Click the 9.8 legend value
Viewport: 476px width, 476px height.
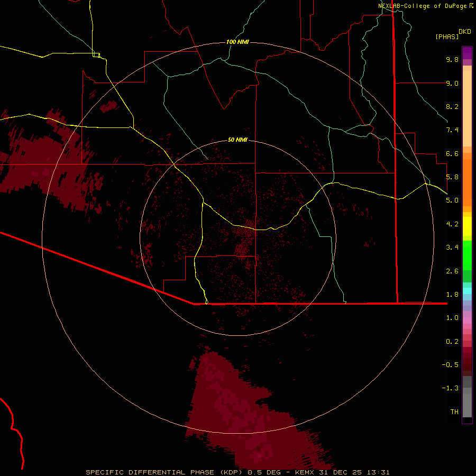pos(452,59)
